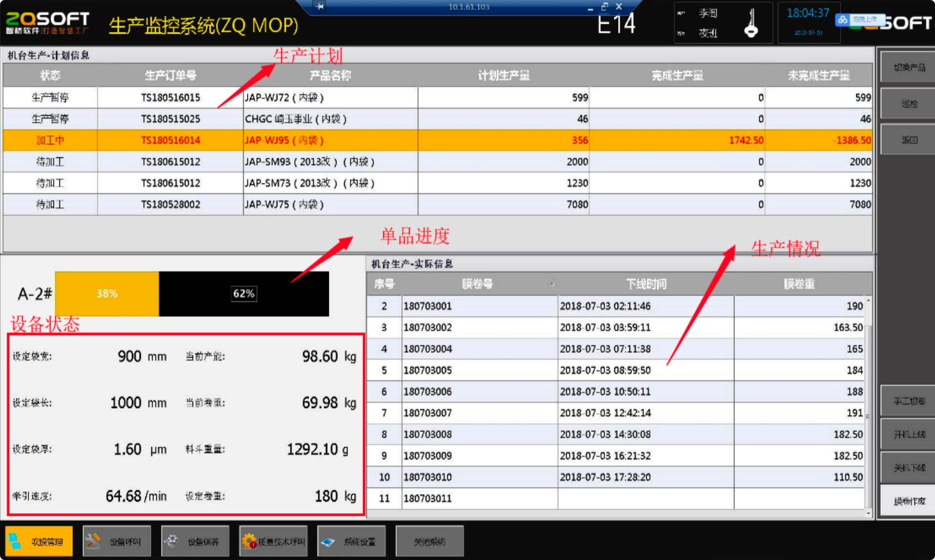The image size is (935, 560).
Task: Click the cloud upload badge icon
Action: point(843,20)
